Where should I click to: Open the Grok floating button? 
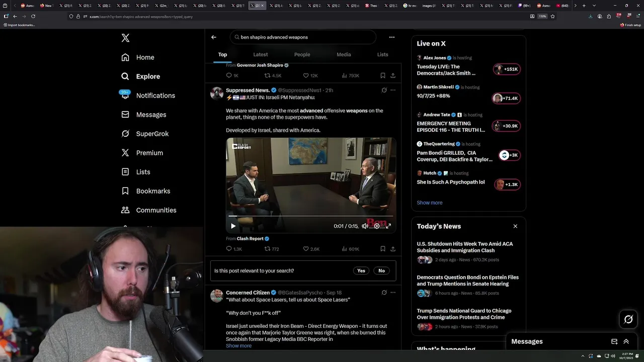click(x=628, y=319)
